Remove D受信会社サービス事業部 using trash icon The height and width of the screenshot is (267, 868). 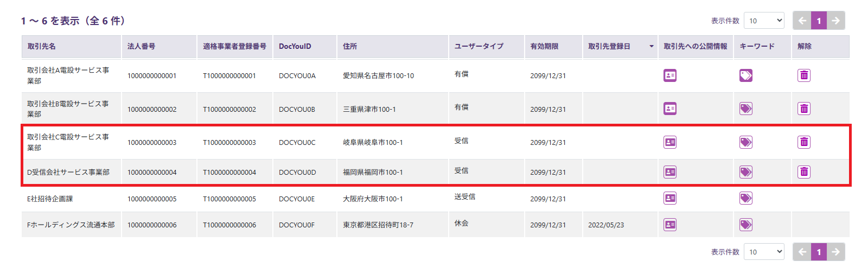pos(804,172)
